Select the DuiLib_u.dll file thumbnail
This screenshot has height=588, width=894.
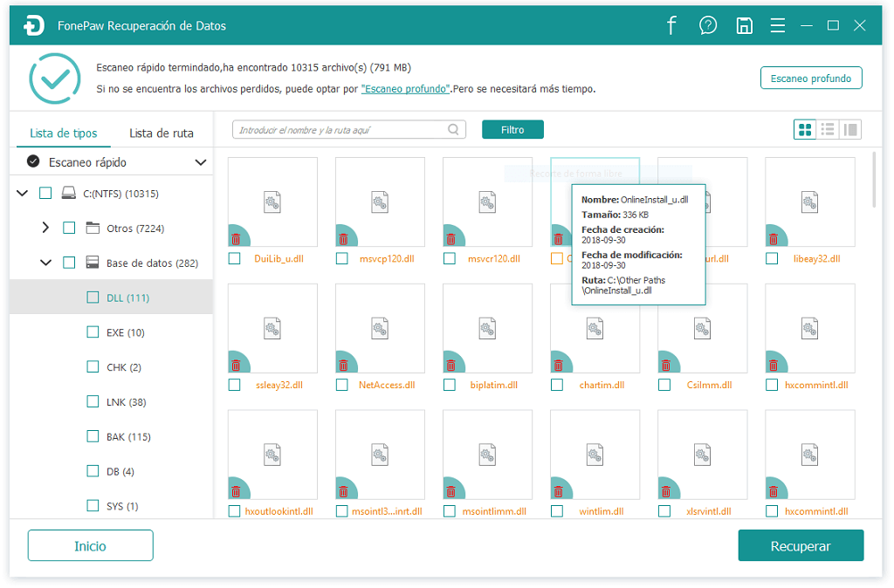click(x=272, y=202)
